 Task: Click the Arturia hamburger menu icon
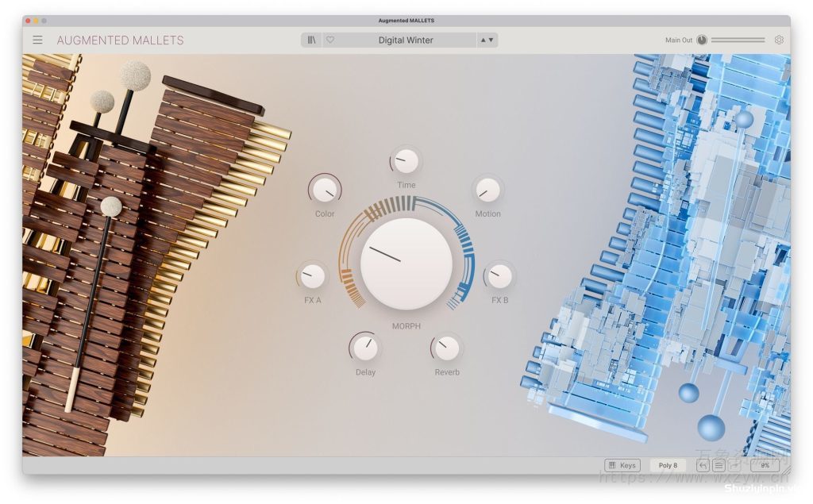[x=37, y=39]
